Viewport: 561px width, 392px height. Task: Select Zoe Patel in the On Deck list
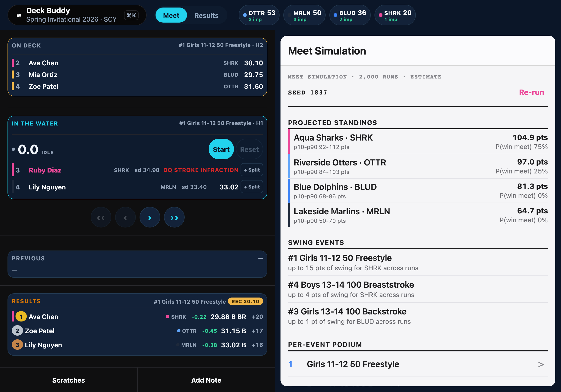click(137, 86)
